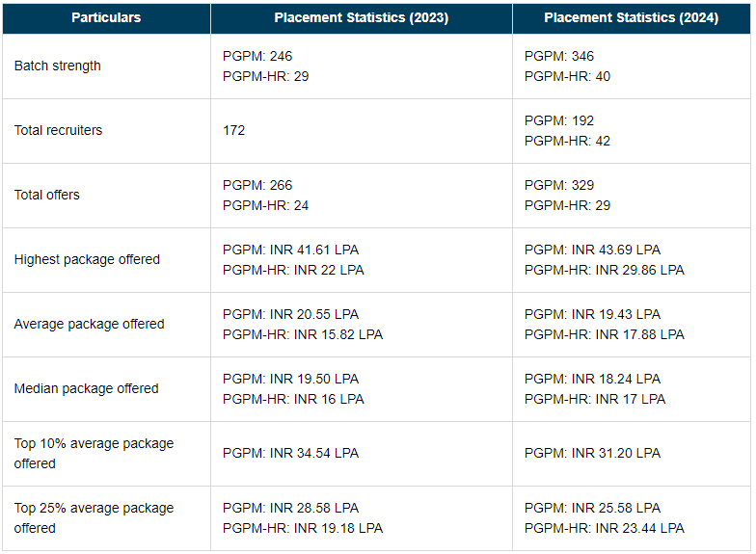
Task: Click the PGPM-HR: INR 23.44 LPA value
Action: (604, 529)
